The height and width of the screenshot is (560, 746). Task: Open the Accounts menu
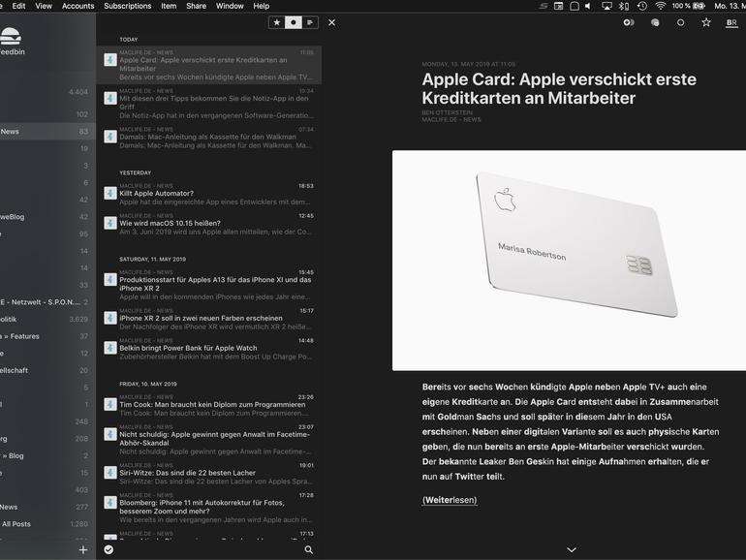78,6
